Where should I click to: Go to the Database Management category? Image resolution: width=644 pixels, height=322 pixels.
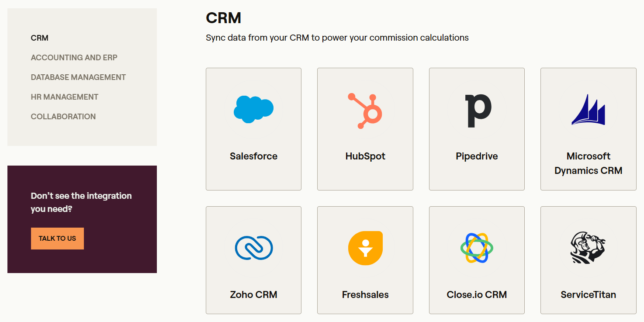(x=78, y=77)
